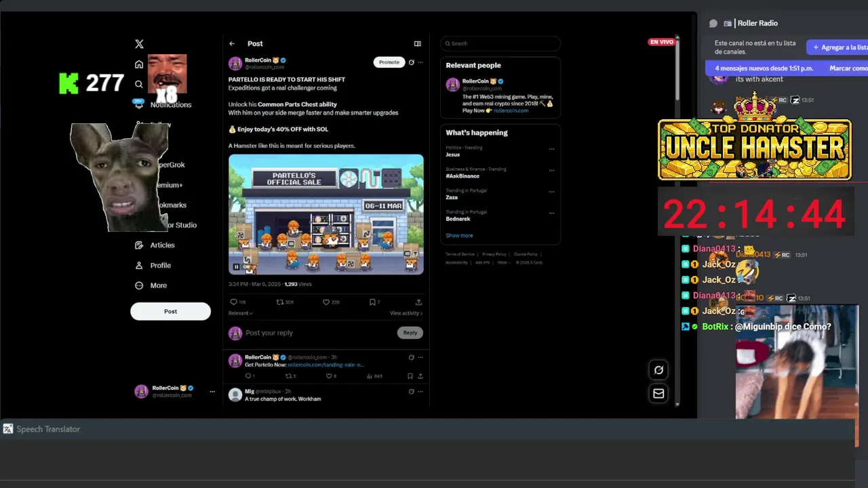Click the white Post button in sidebar
Image resolution: width=868 pixels, height=488 pixels.
170,312
